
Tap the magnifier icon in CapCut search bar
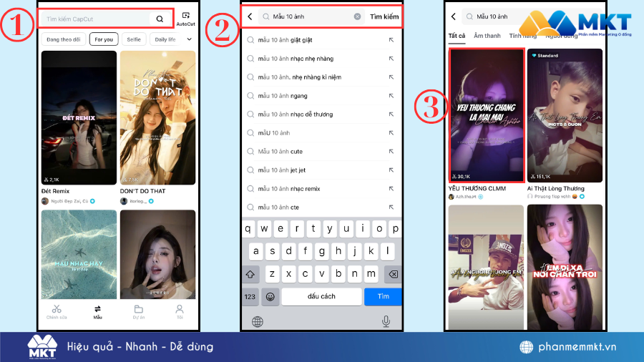click(160, 19)
